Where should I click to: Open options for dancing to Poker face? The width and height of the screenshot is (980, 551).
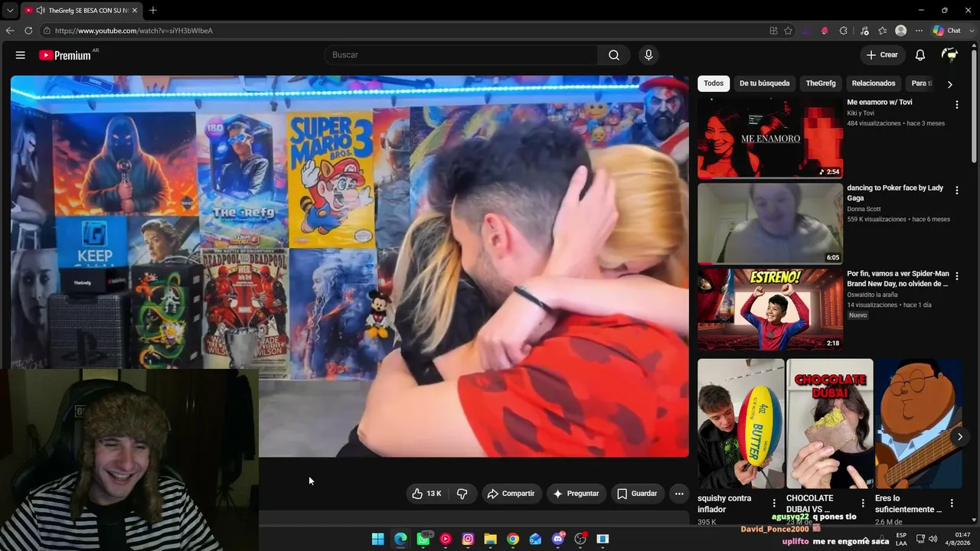click(956, 191)
